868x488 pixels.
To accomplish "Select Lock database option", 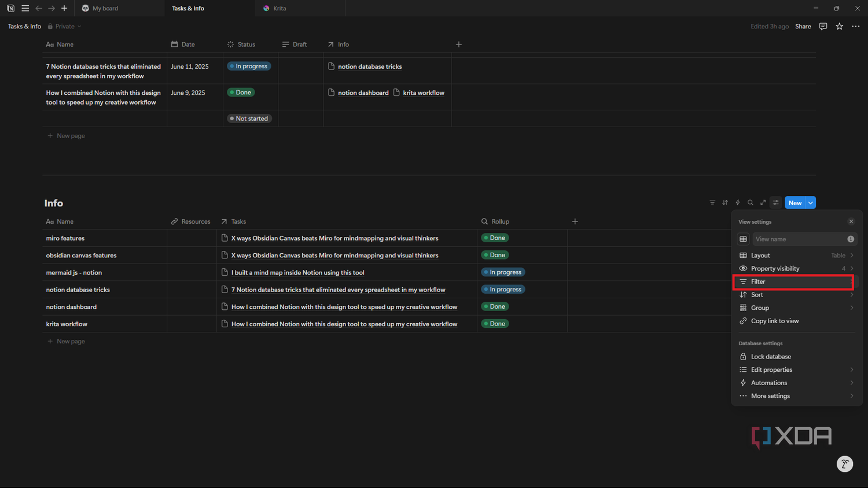I will tap(797, 357).
